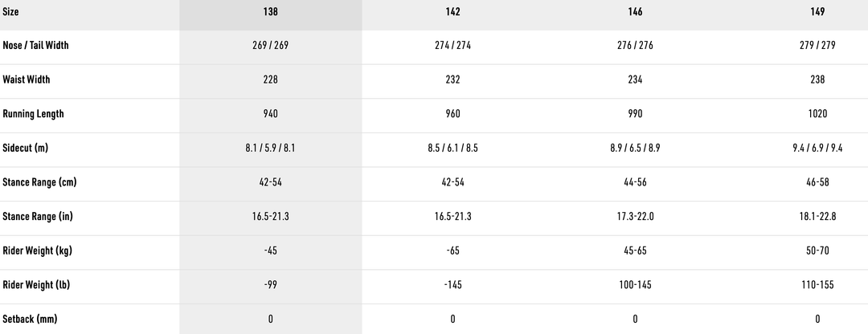Viewport: 868px width, 334px height.
Task: Click the Waist Width row label
Action: 27,80
